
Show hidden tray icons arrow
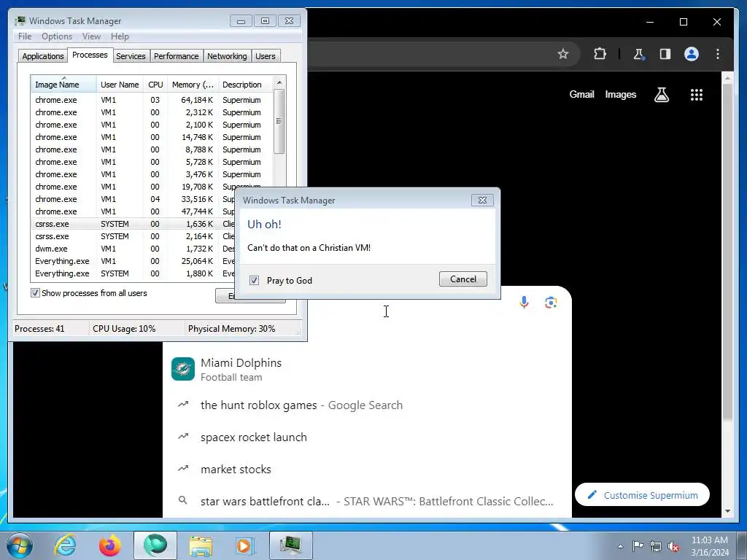click(620, 546)
